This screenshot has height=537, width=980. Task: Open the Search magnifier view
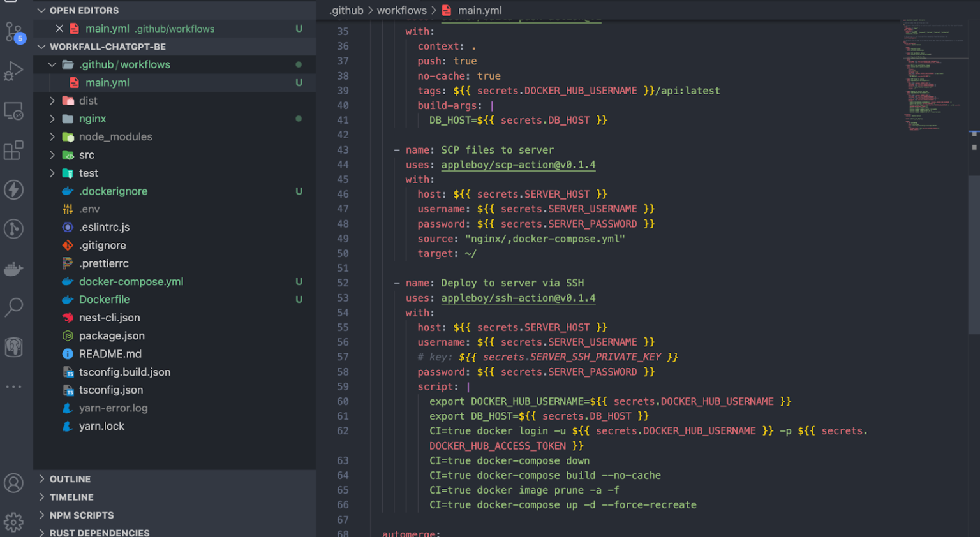(x=13, y=307)
